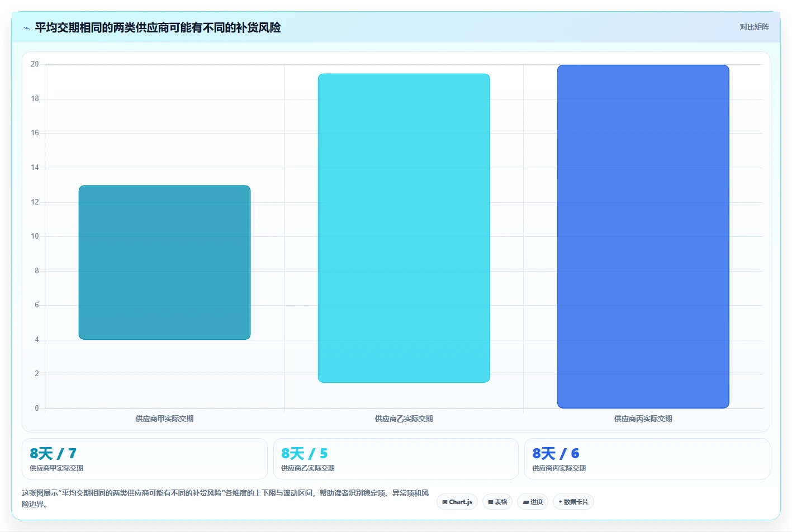Click 供应商乙实际交期 caption in second card
The height and width of the screenshot is (532, 792).
[x=307, y=468]
